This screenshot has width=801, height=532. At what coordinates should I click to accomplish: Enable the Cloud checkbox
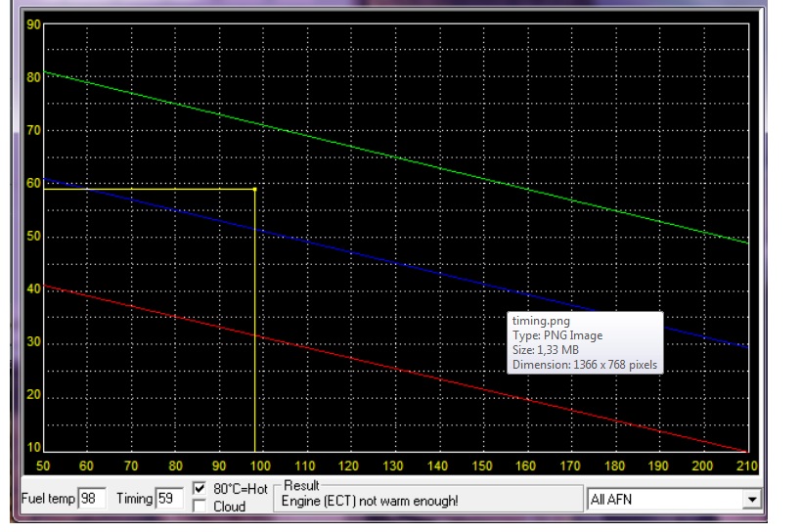[x=200, y=507]
